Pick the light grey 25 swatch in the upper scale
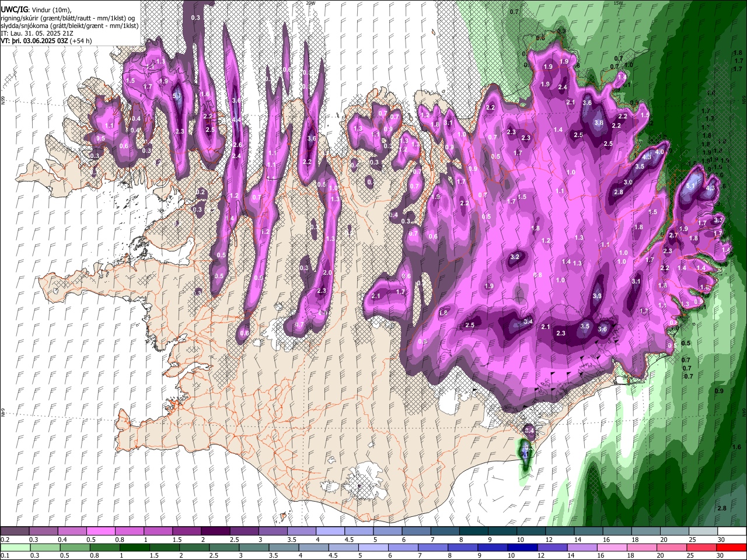This screenshot has width=747, height=560. click(703, 531)
